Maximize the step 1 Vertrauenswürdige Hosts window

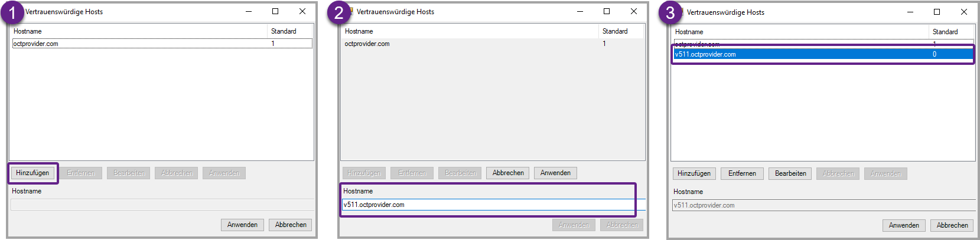point(275,11)
